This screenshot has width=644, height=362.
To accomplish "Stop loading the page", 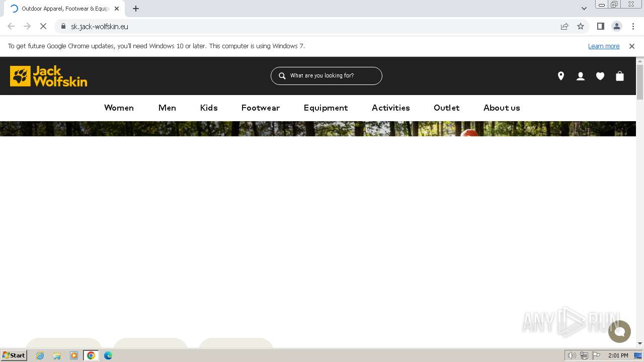I will 43,26.
